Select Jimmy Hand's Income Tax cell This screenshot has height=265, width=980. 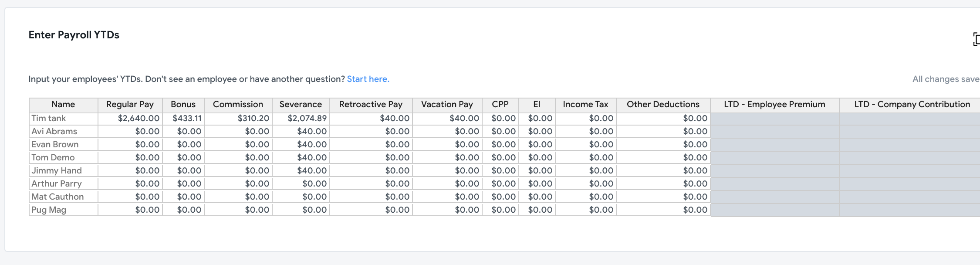pos(586,170)
